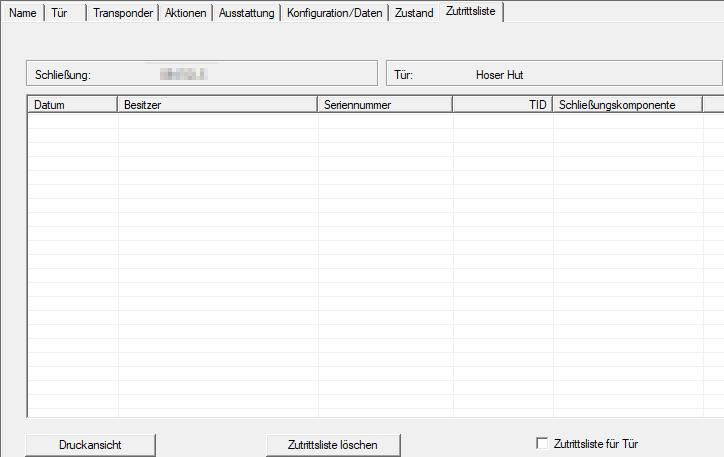The width and height of the screenshot is (724, 457).
Task: Sort the list by TID column
Action: click(503, 104)
